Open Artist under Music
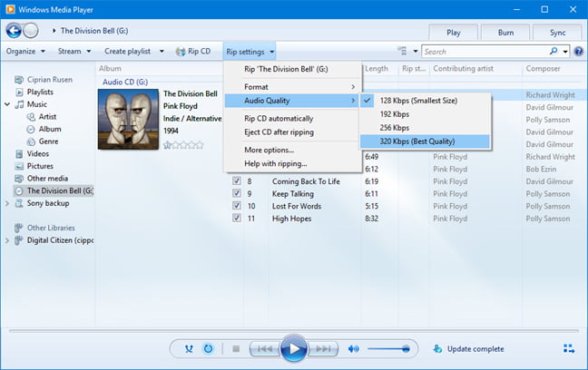 point(47,117)
